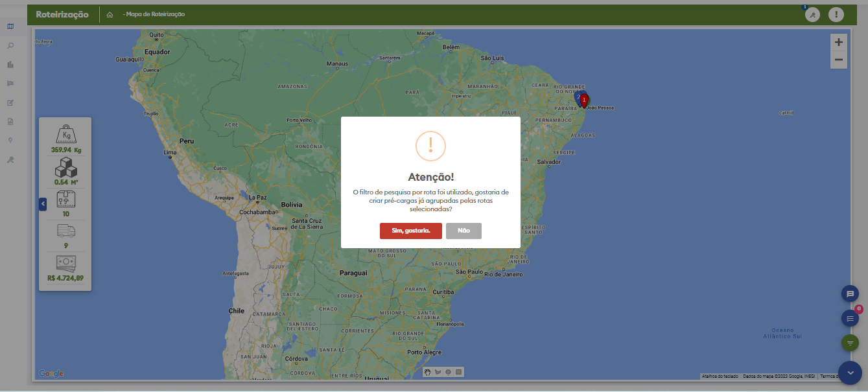Open 'Atalhos do teclado' map link
This screenshot has height=392, width=868.
(720, 376)
